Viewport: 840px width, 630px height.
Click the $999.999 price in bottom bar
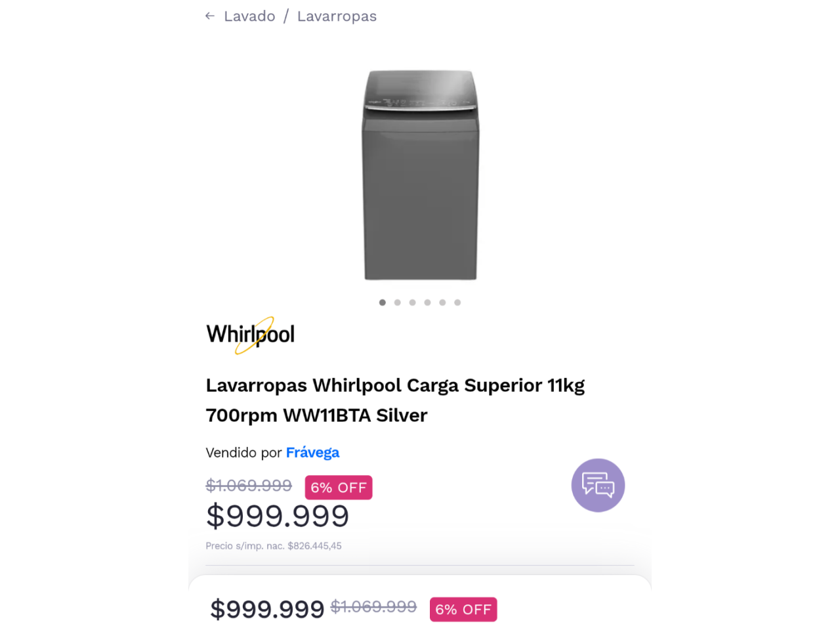tap(267, 610)
